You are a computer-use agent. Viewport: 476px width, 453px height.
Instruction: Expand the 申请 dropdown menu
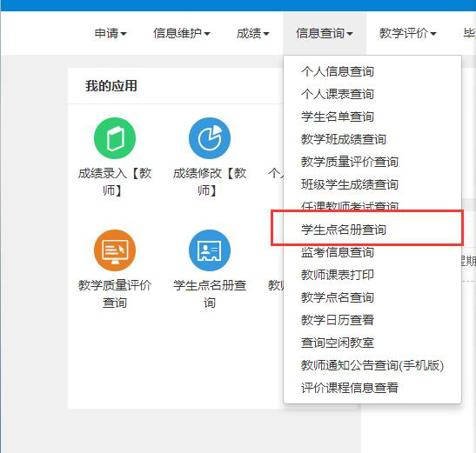point(111,33)
